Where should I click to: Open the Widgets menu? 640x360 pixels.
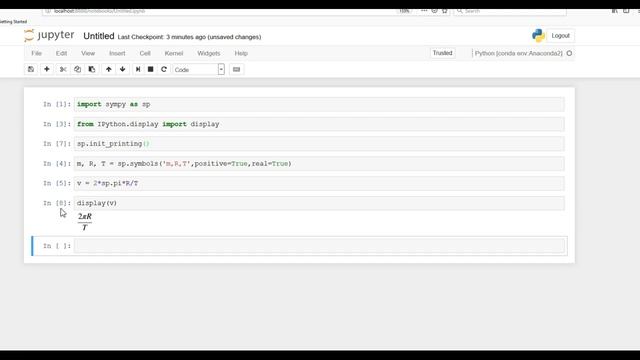click(209, 53)
